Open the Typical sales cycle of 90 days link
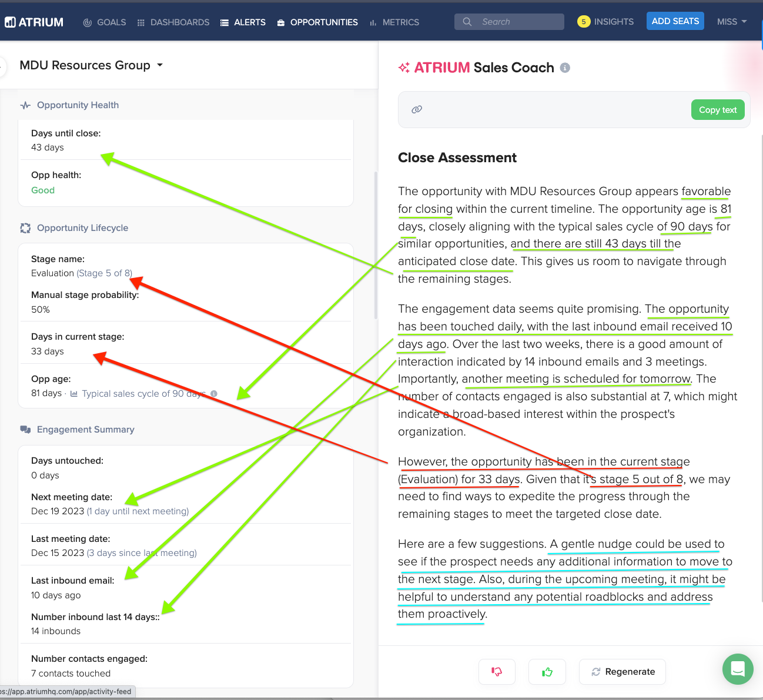Screen dimensions: 763x700 tap(144, 394)
